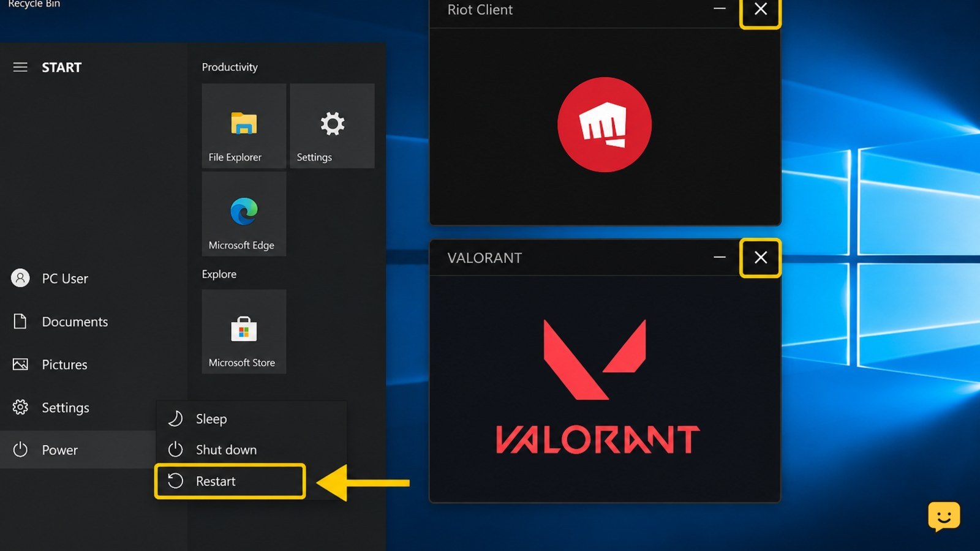Screen dimensions: 980x551
Task: Launch the Microsoft Edge tile
Action: [244, 214]
